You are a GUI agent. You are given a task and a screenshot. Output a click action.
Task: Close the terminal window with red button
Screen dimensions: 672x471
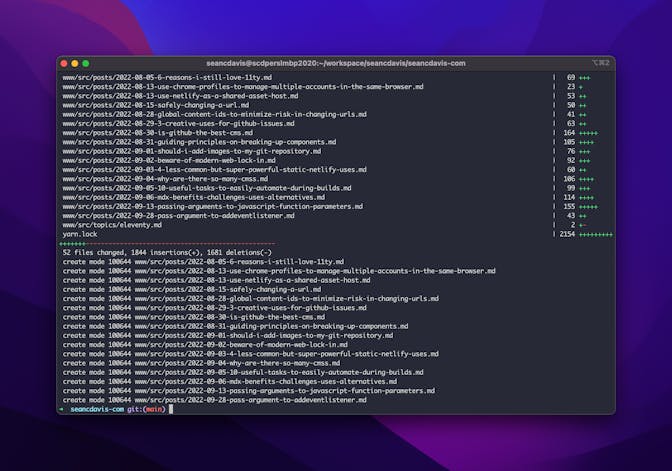coord(64,63)
